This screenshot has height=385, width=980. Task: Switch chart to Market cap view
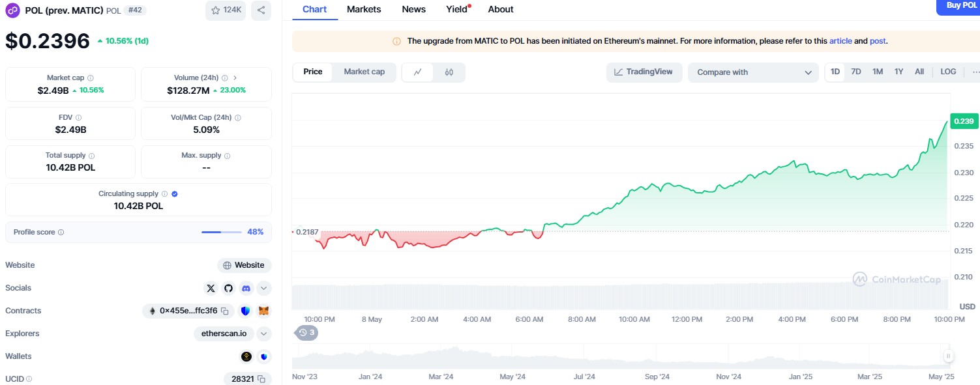(364, 72)
